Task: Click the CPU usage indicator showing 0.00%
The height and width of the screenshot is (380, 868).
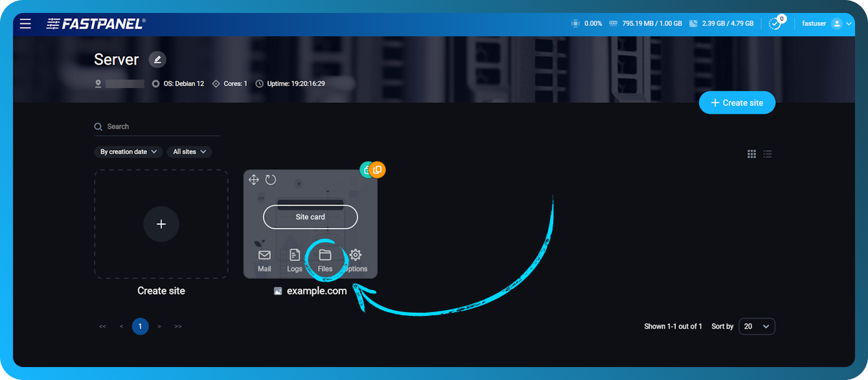Action: [586, 23]
